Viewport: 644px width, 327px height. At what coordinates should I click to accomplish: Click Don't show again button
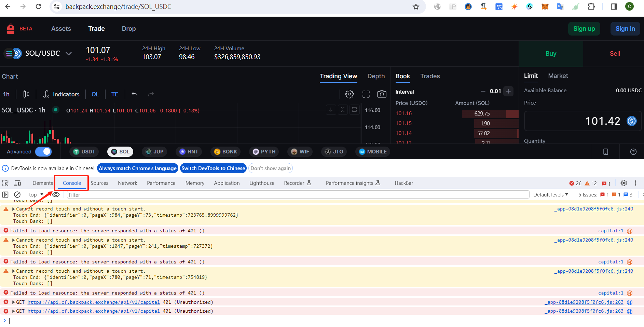coord(271,168)
